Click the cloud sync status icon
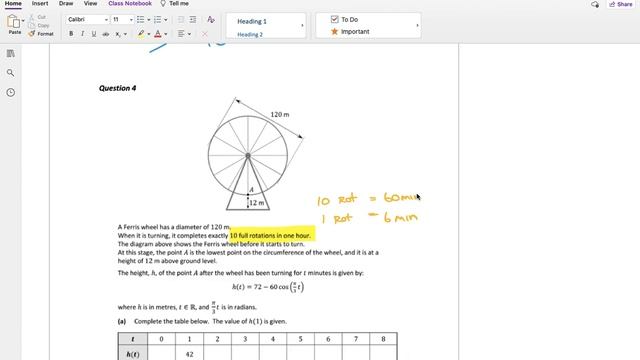640x360 pixels. tap(595, 4)
